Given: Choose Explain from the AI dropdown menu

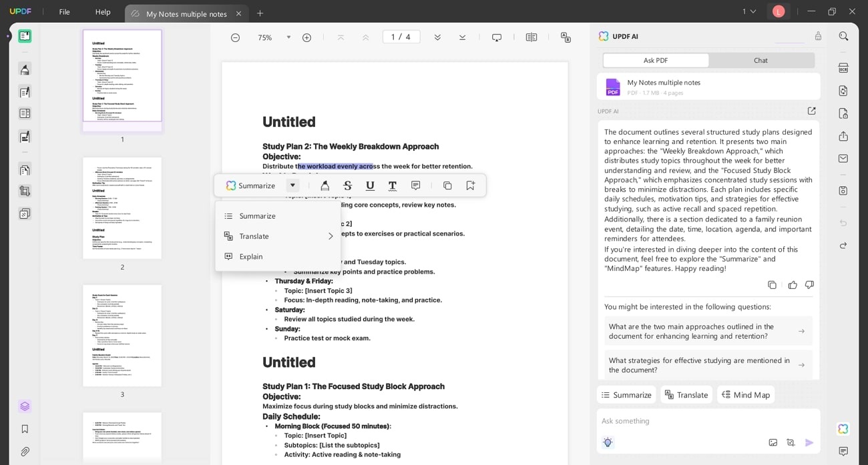Looking at the screenshot, I should click(251, 256).
